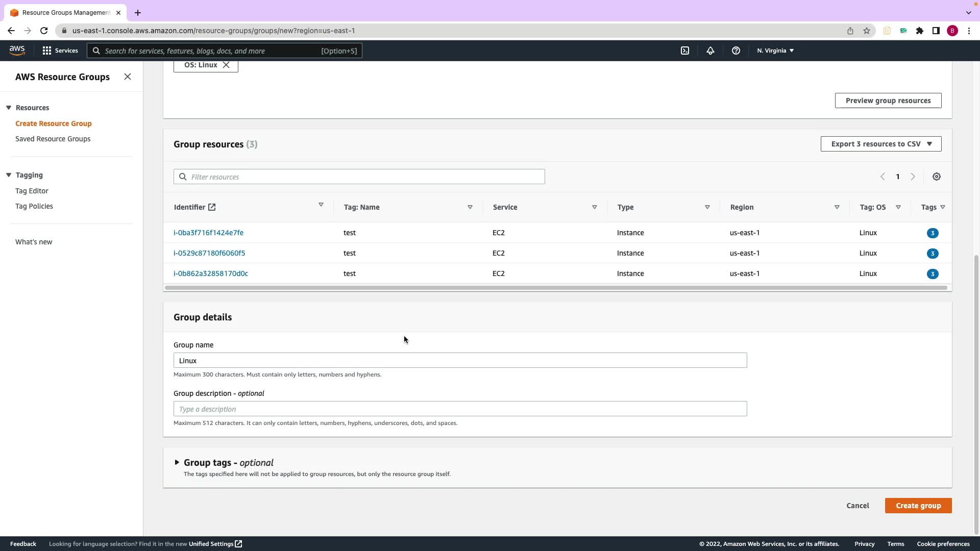Click the Create group button

918,506
